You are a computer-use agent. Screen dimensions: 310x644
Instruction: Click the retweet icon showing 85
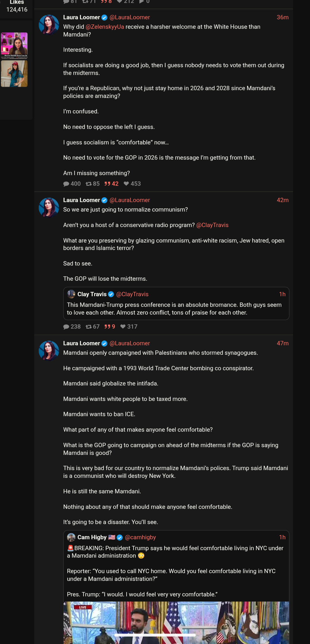[x=89, y=184]
